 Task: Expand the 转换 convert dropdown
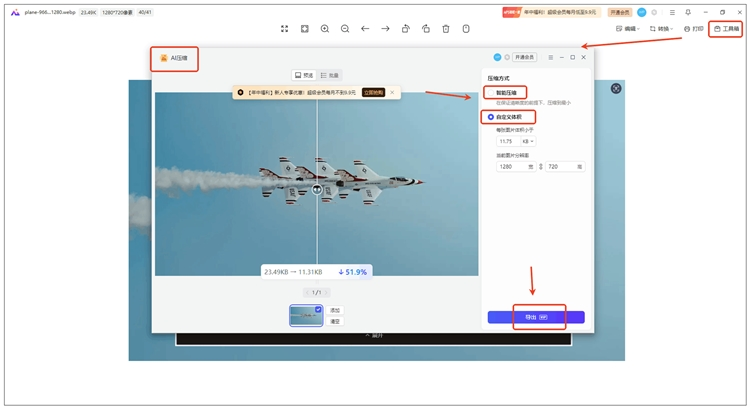661,29
